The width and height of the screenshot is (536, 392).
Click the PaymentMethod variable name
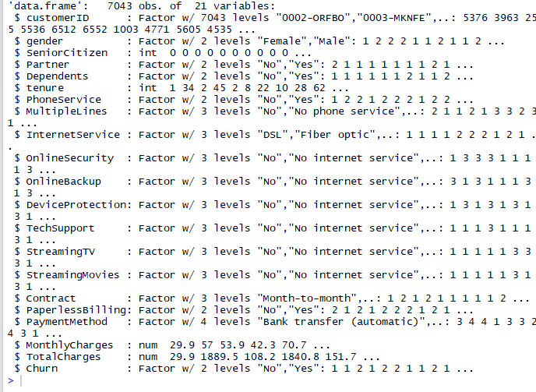(67, 322)
